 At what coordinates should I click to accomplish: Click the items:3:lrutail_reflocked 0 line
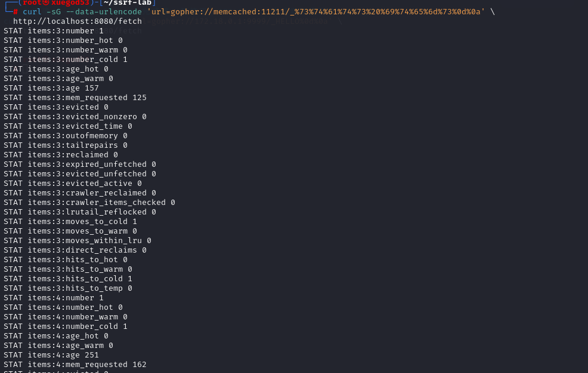point(80,212)
